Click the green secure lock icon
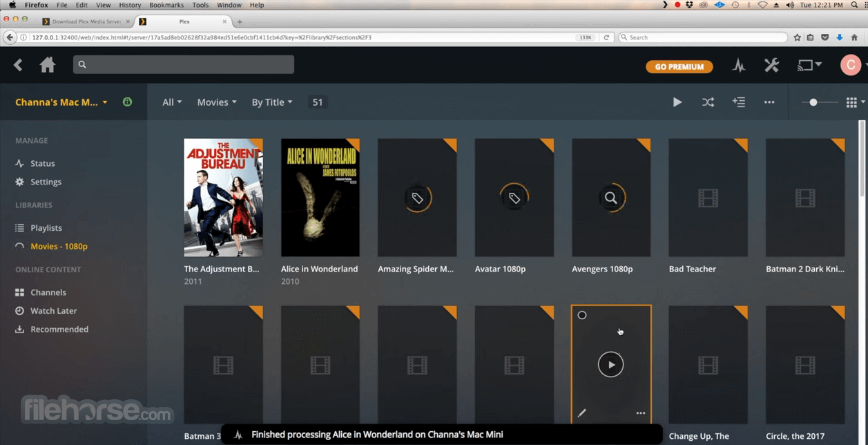The image size is (868, 445). click(x=127, y=102)
